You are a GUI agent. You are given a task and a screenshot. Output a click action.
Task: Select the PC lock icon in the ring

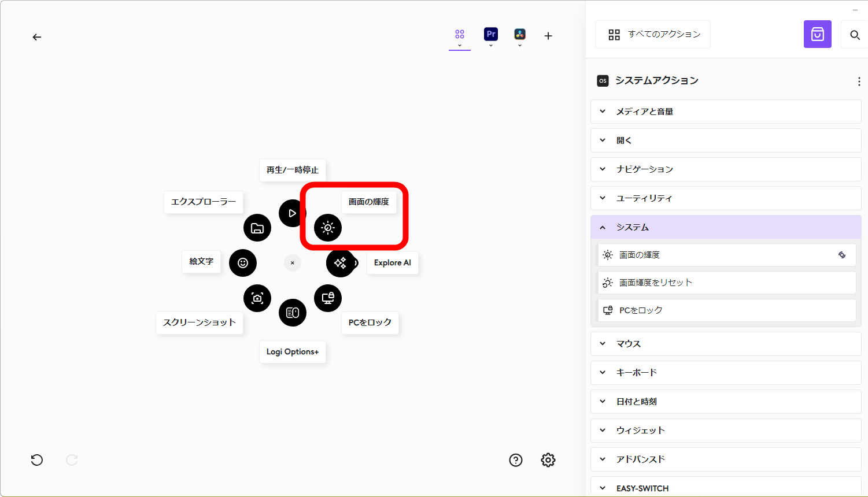click(328, 298)
